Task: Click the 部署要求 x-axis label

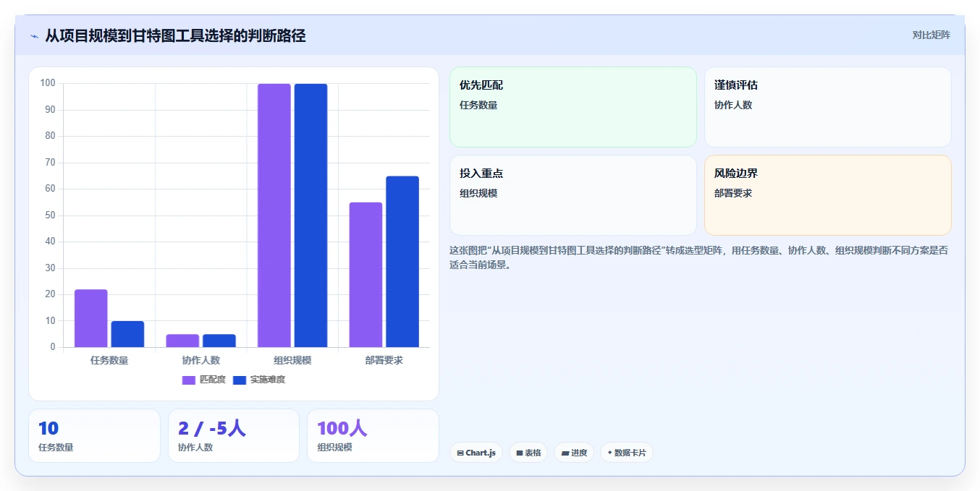Action: (384, 360)
